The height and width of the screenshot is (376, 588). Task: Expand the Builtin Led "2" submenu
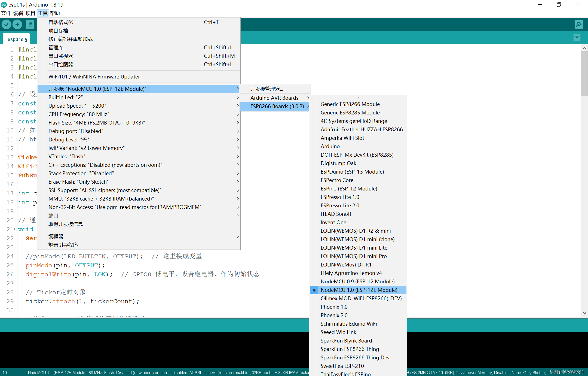(139, 98)
